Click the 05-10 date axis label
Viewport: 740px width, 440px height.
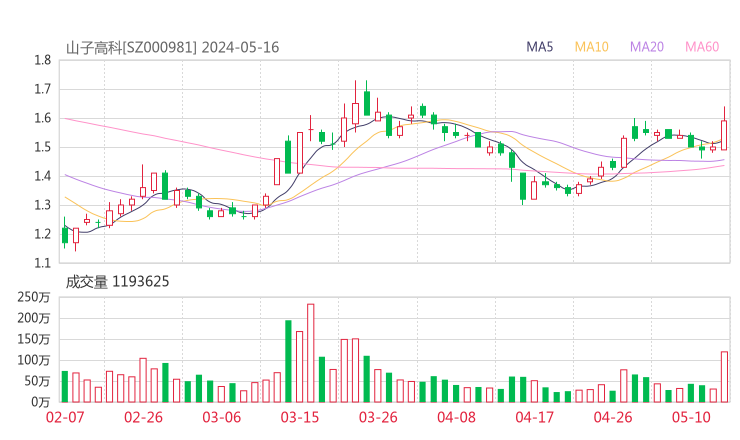tap(691, 417)
